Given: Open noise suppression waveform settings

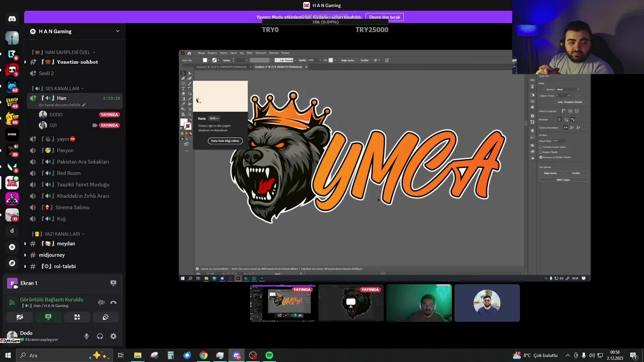Looking at the screenshot, I should [x=101, y=302].
